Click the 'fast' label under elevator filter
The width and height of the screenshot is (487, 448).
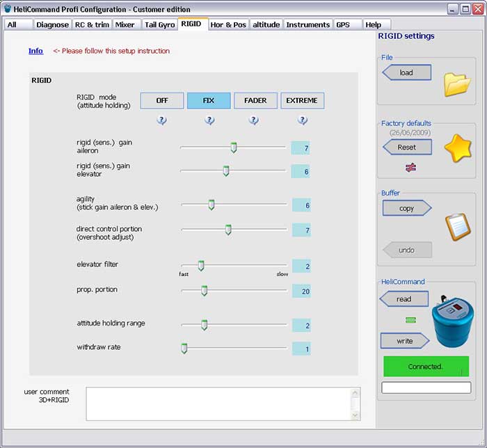point(184,274)
